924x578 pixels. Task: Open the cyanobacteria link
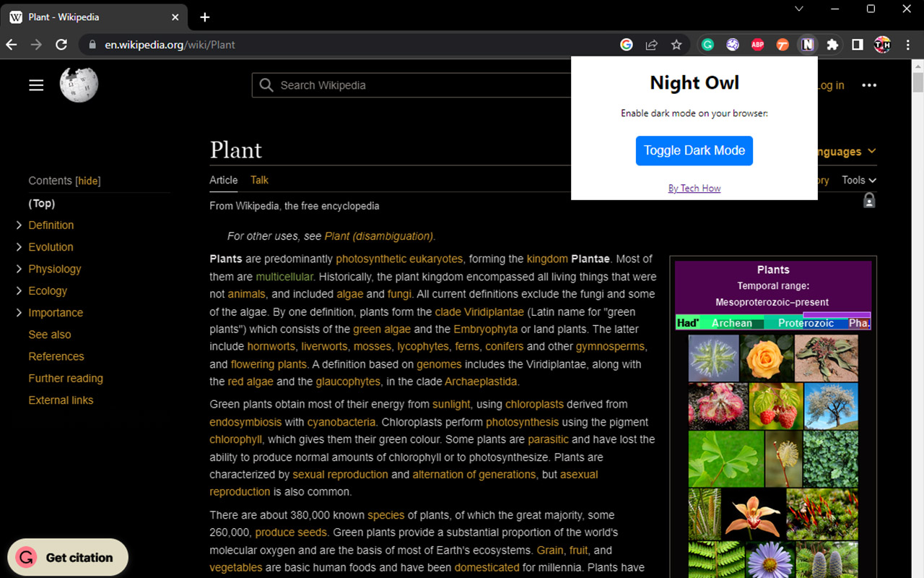341,422
